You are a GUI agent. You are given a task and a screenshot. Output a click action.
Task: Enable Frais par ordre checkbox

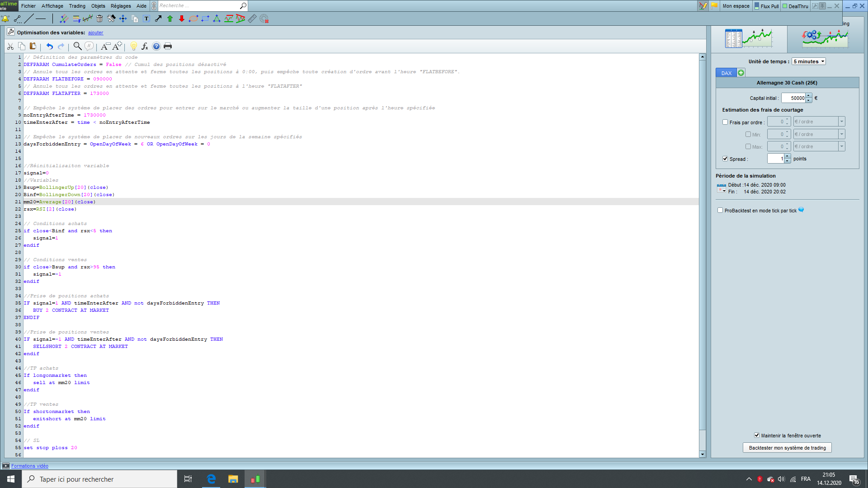point(725,122)
